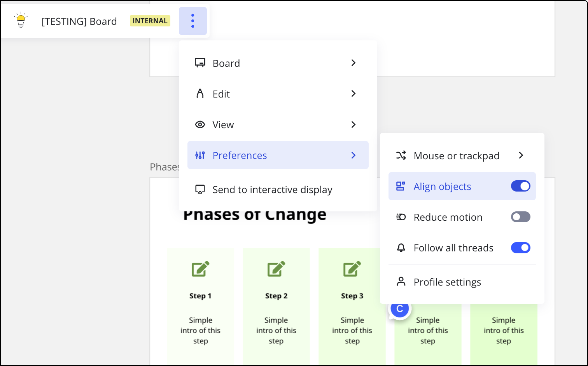Screen dimensions: 588x366
Task: Select Send to interactive display
Action: 272,190
